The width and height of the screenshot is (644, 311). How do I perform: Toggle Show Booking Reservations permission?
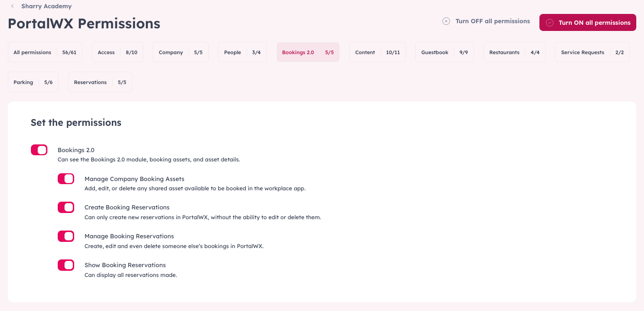tap(66, 265)
